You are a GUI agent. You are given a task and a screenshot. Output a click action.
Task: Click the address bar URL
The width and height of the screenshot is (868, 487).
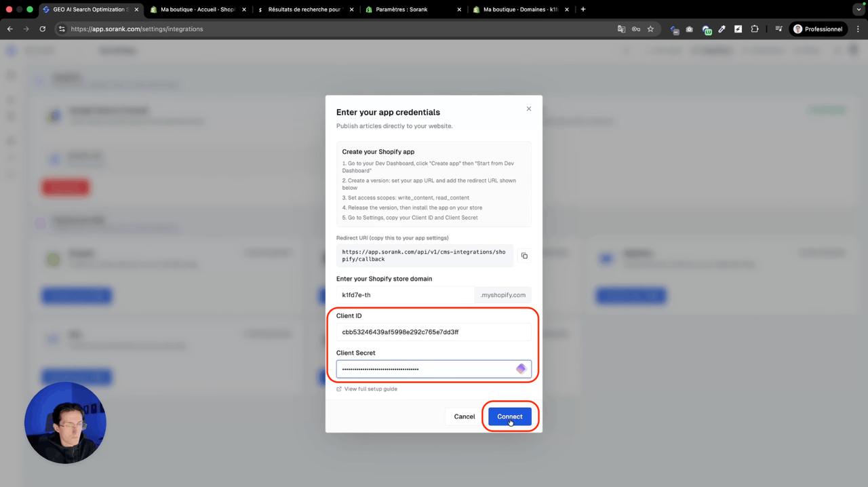137,29
